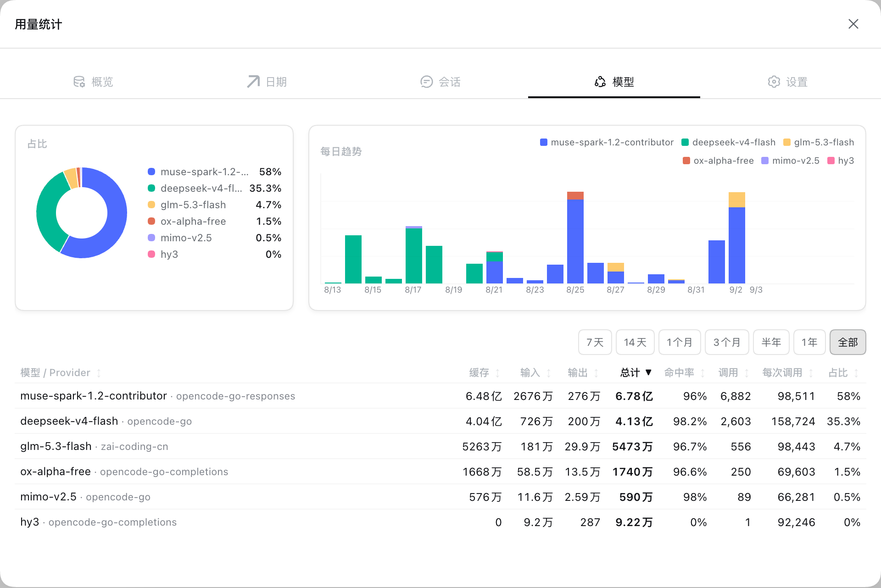Choose the 1年 time range

(809, 342)
